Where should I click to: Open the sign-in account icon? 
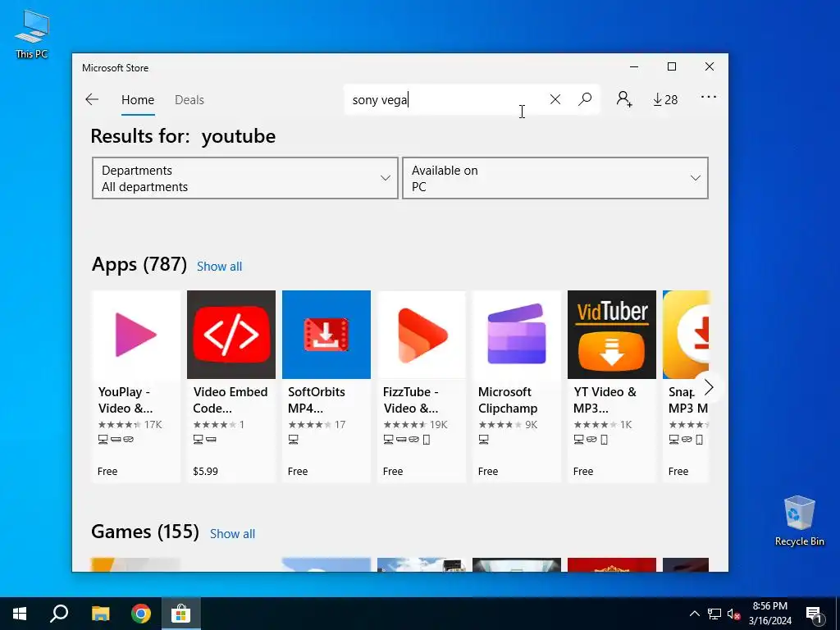pos(624,99)
